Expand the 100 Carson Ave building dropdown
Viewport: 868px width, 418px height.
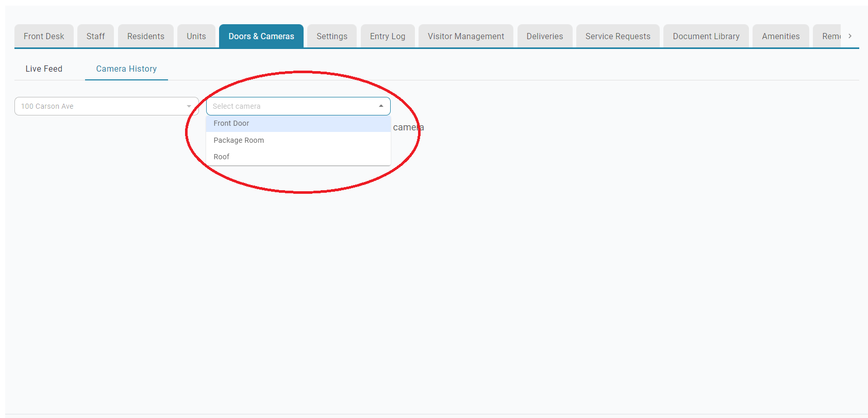(189, 106)
